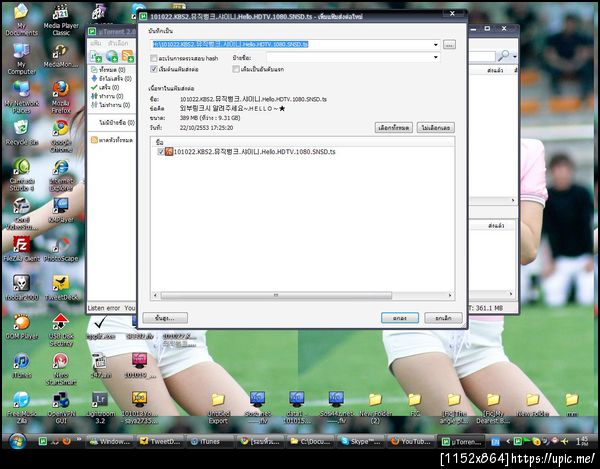Open the foobar2000 desktop icon
Image resolution: width=600 pixels, height=469 pixels.
click(x=21, y=288)
